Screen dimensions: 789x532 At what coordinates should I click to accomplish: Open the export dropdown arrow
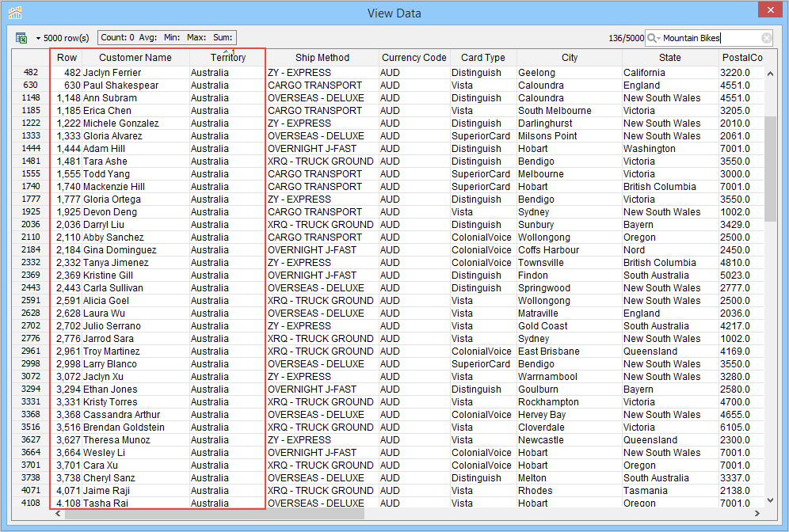tap(38, 38)
